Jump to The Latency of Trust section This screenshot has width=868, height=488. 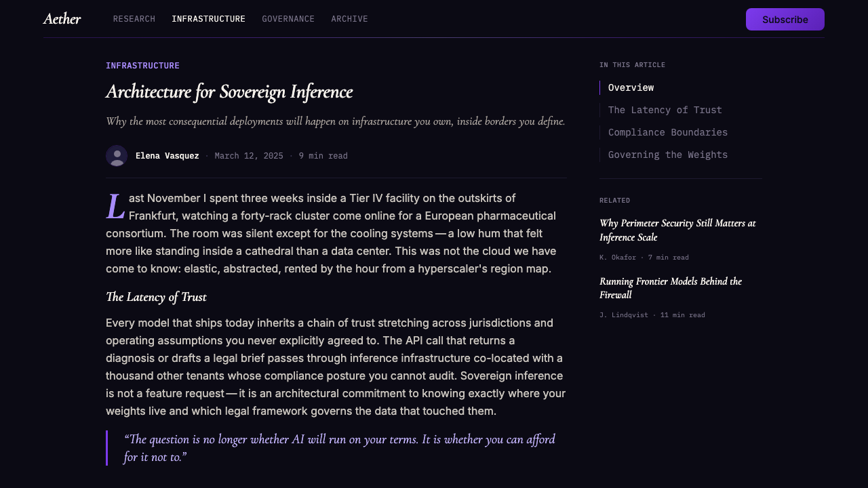point(665,110)
